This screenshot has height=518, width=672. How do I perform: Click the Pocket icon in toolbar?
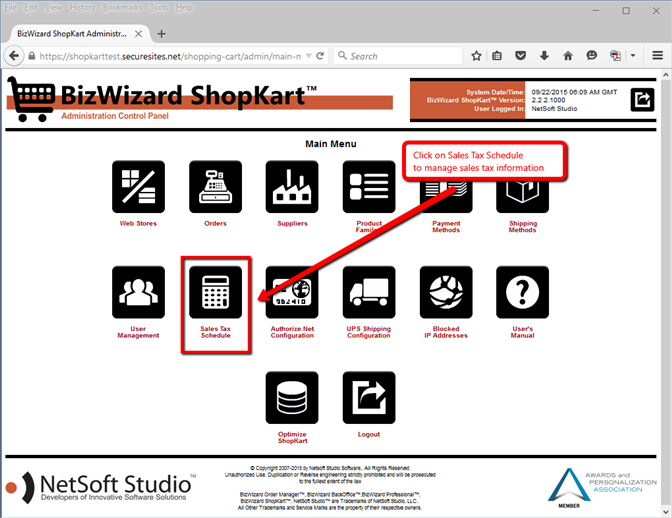[520, 56]
